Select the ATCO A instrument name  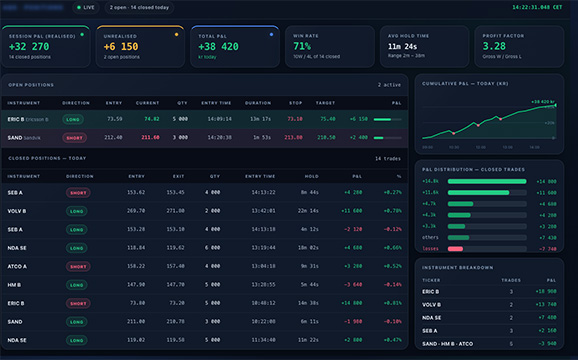[x=17, y=266]
